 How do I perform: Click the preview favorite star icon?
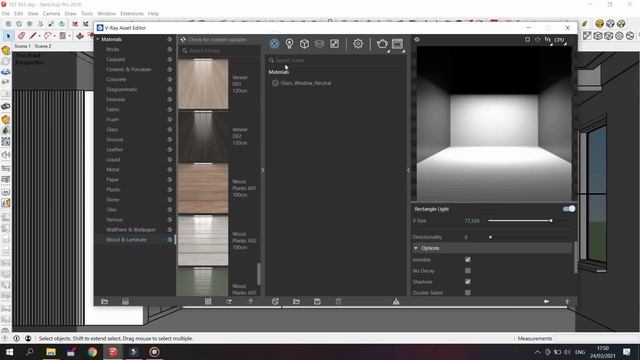(538, 40)
